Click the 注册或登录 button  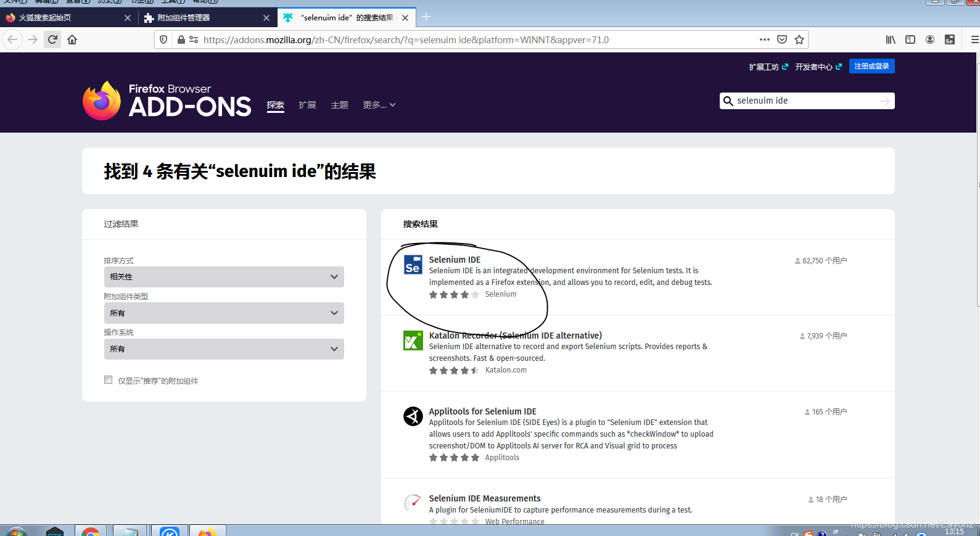click(x=871, y=66)
